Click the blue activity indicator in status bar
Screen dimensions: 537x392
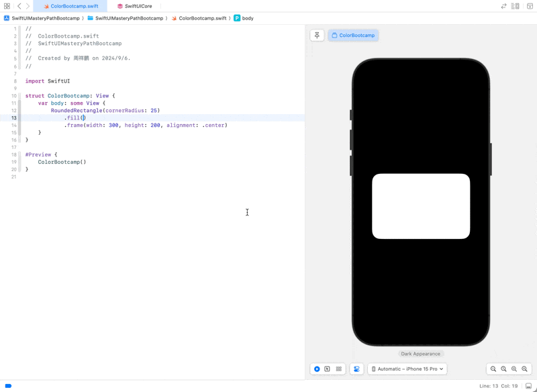[8, 386]
